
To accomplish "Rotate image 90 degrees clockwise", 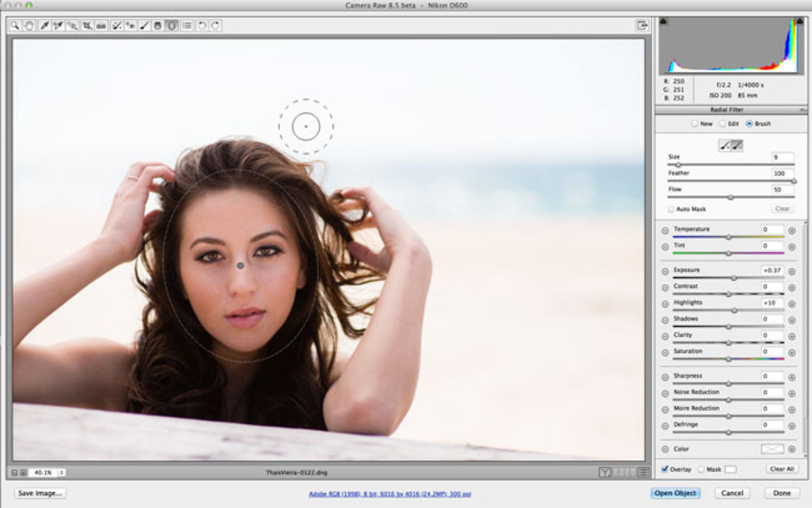I will pos(215,25).
